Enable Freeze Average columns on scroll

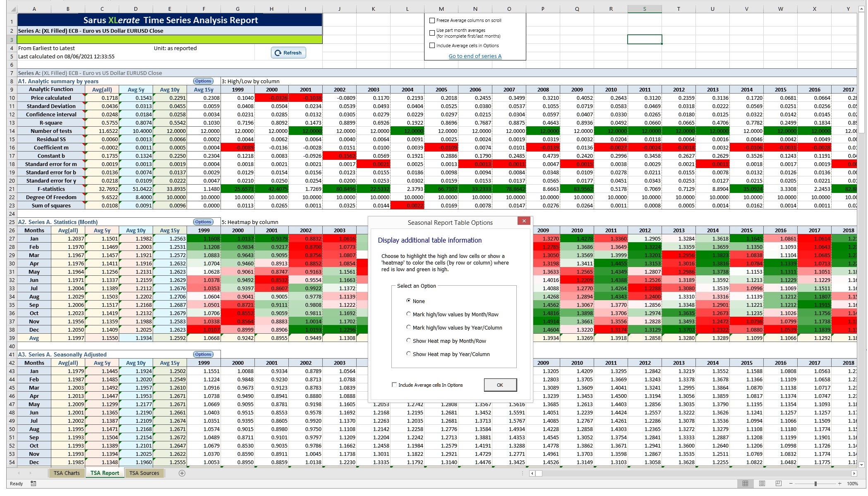pos(432,20)
